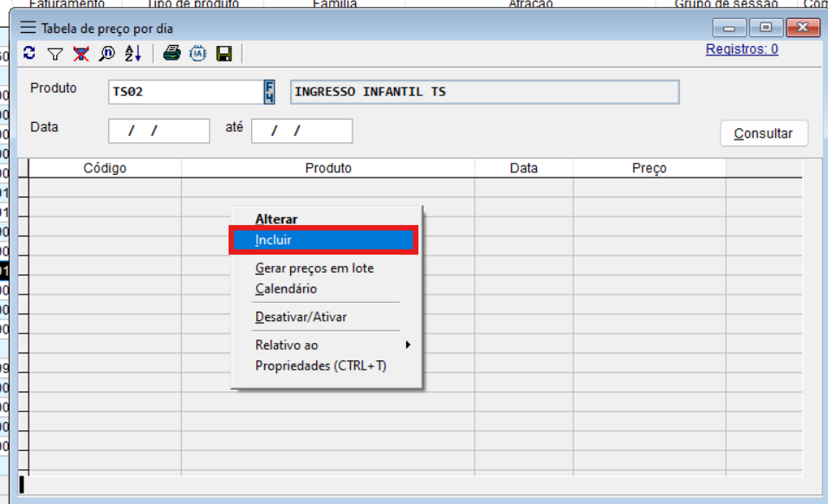Click the INGRESSO INFANTIL TS description field
Viewport: 828px width, 504px height.
click(485, 92)
